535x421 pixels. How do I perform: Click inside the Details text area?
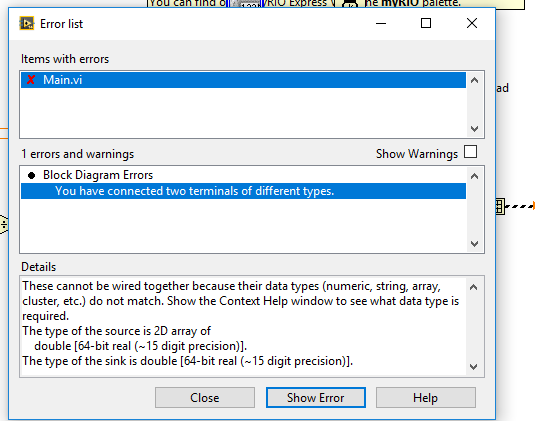click(243, 326)
